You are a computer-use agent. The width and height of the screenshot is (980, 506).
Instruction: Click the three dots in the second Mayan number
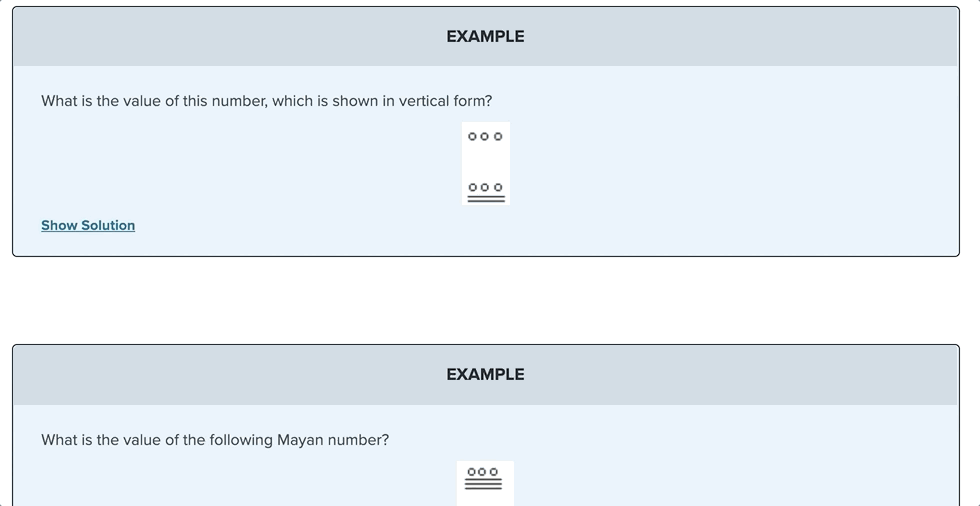pyautogui.click(x=483, y=472)
